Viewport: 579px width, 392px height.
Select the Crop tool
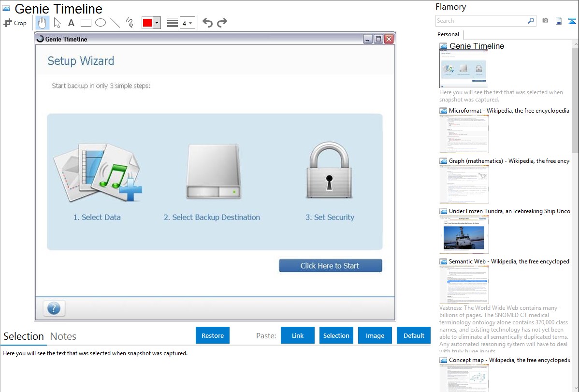click(x=15, y=23)
